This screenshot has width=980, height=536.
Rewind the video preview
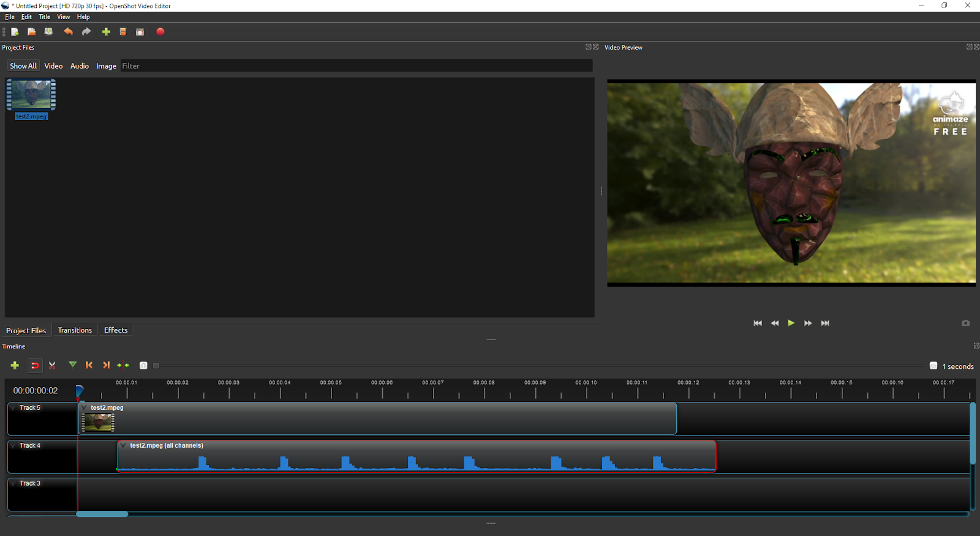[775, 323]
